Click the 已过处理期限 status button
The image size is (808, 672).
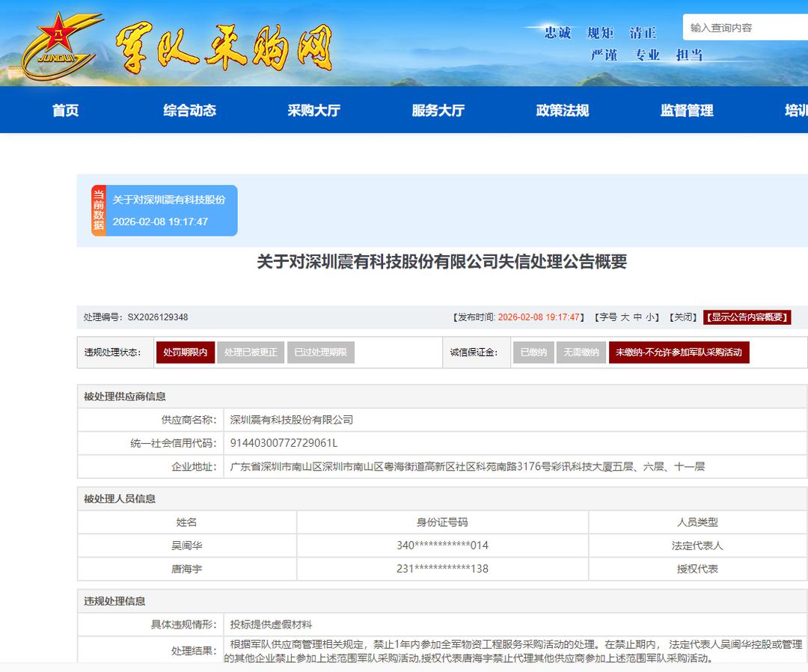(320, 352)
